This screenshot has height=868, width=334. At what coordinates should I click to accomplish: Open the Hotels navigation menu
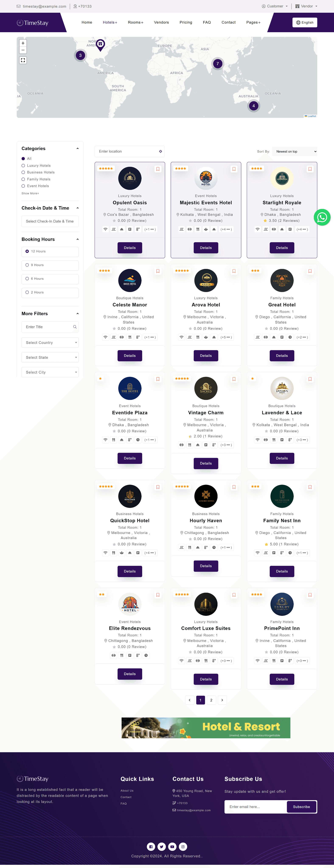(x=110, y=23)
